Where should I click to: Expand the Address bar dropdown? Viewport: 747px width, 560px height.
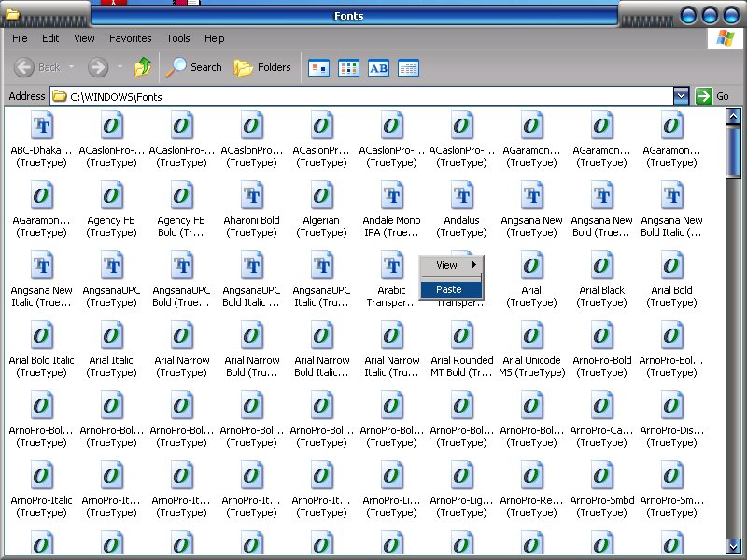pos(682,96)
